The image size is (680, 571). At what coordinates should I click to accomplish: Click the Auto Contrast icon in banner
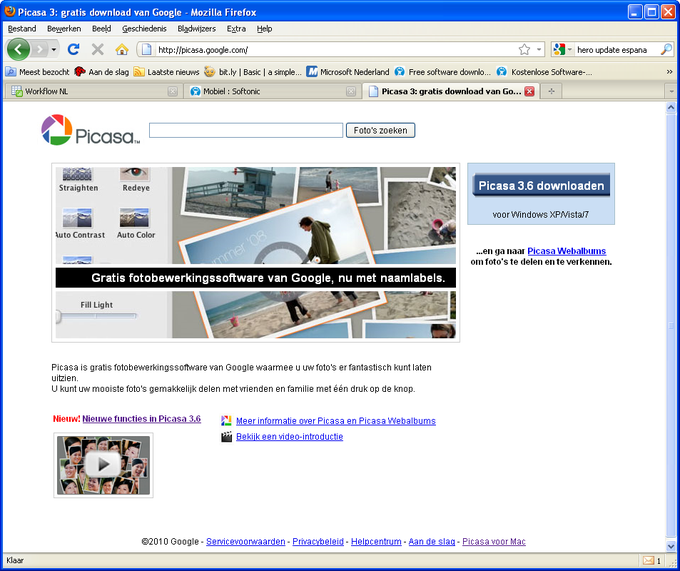(x=77, y=218)
